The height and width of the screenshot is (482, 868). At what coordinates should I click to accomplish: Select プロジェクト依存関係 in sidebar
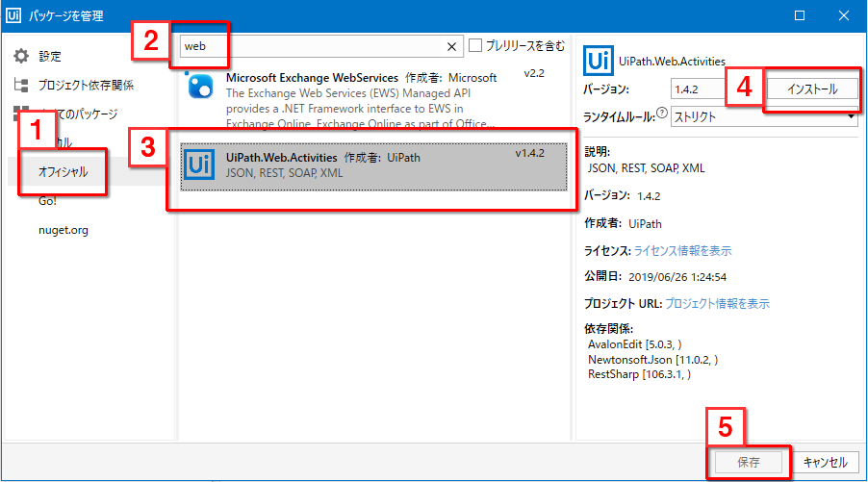(86, 85)
